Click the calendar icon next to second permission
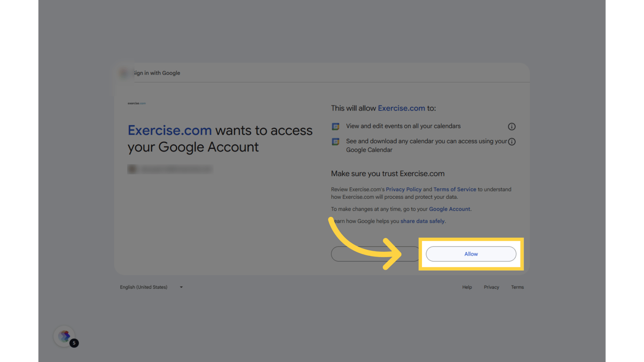 pos(335,141)
